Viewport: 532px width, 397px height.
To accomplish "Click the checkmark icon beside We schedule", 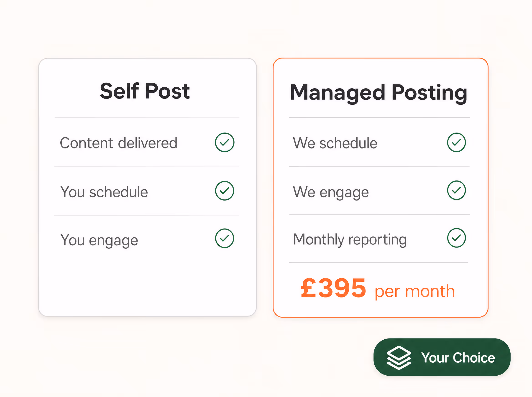I will (456, 142).
